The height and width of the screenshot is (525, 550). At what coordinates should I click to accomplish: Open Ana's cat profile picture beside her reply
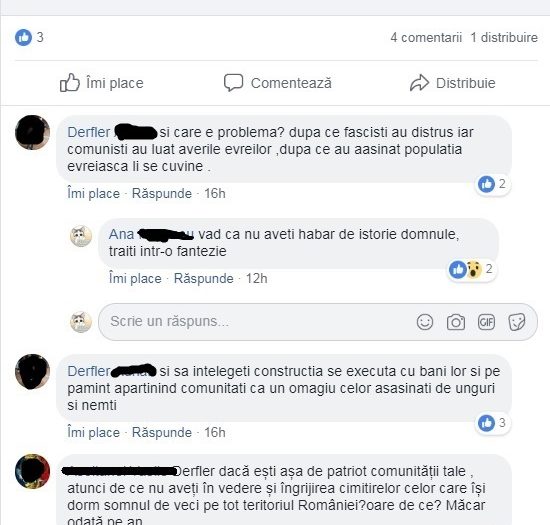tap(81, 236)
